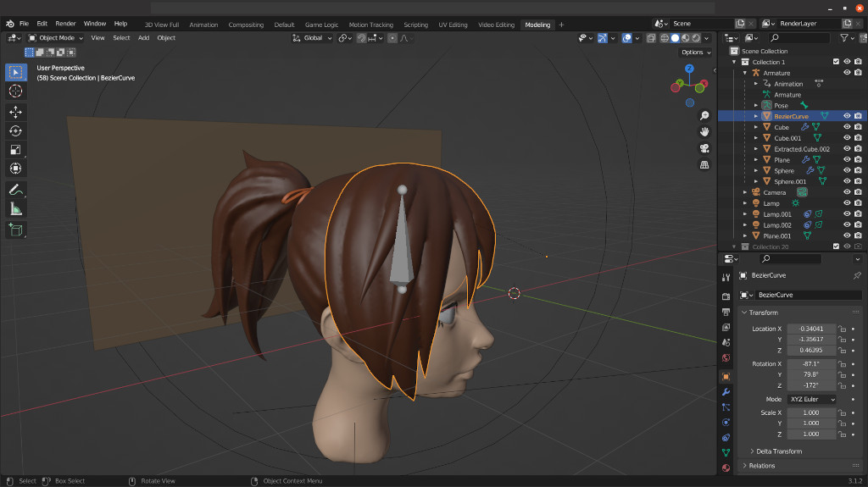
Task: Open the Physics properties tab
Action: pos(726,423)
